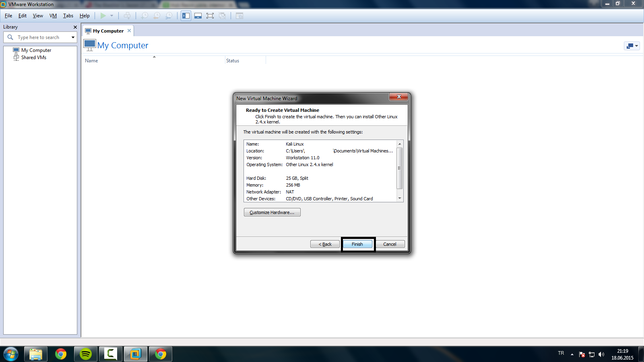Open the Edit menu

click(23, 16)
